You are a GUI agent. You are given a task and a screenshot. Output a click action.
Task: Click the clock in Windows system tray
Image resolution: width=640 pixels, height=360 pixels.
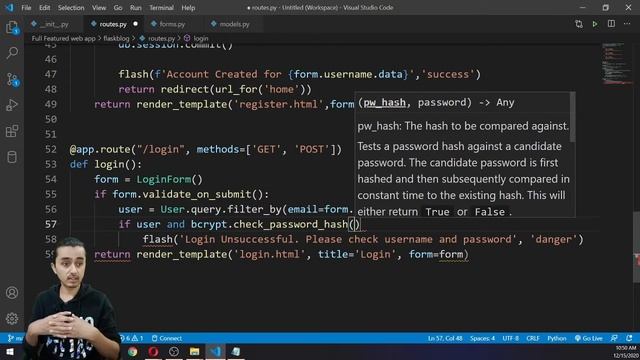(625, 351)
